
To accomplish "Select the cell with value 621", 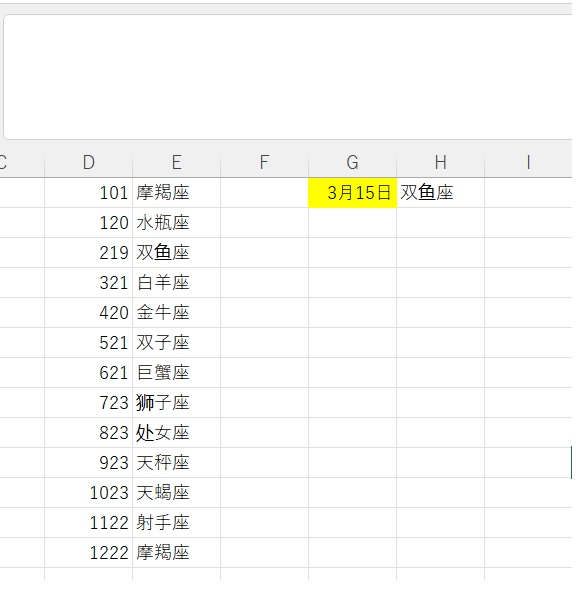I will [x=89, y=373].
